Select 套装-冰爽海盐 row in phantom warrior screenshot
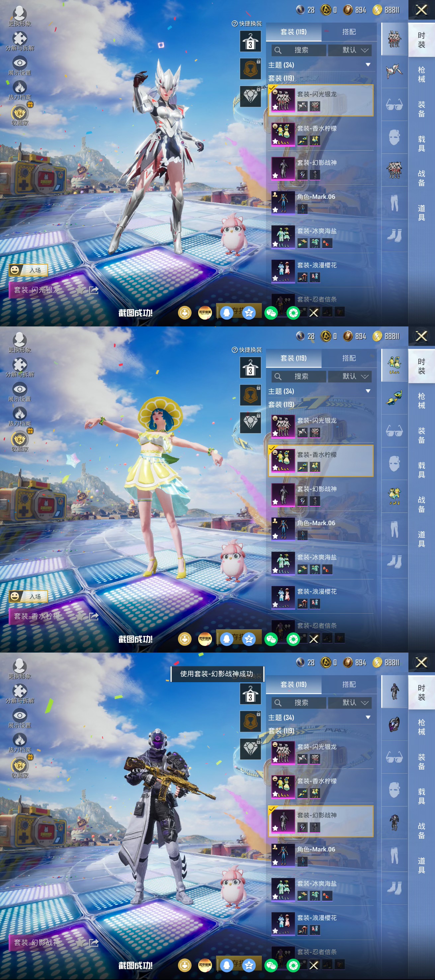Image resolution: width=435 pixels, height=980 pixels. (321, 890)
